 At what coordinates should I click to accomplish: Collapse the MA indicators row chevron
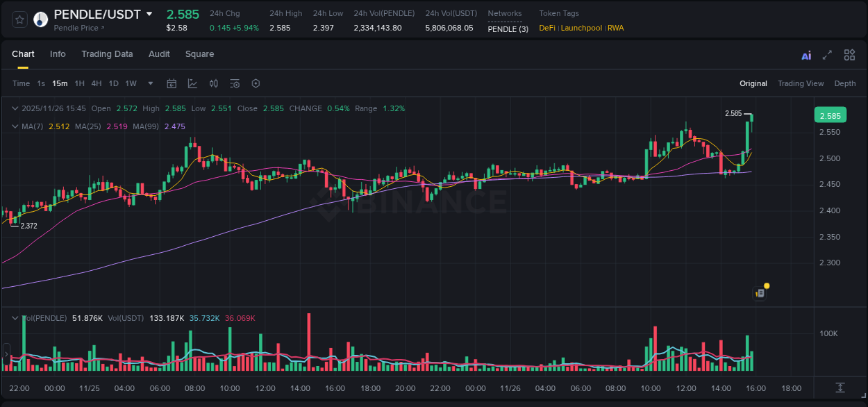(14, 126)
